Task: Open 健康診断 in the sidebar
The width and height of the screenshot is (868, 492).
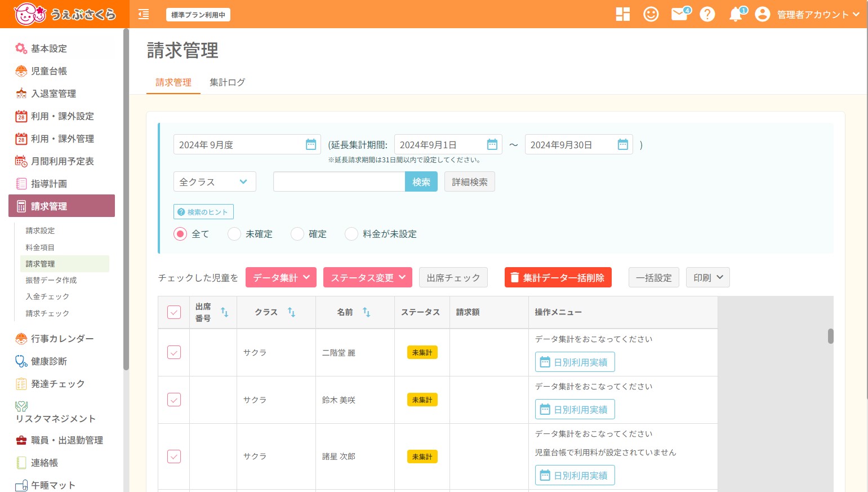Action: click(62, 361)
